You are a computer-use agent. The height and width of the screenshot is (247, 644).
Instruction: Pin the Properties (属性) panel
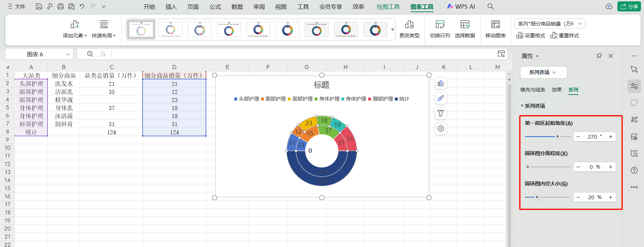[599, 56]
